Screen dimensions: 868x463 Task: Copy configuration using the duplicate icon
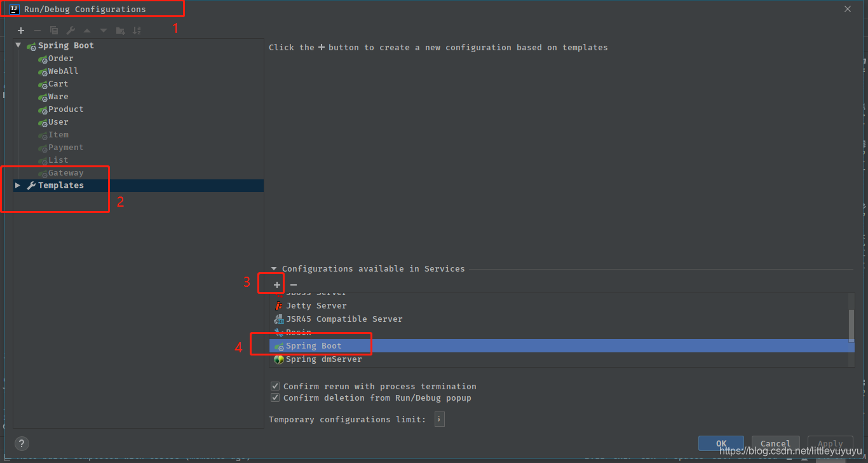(54, 31)
